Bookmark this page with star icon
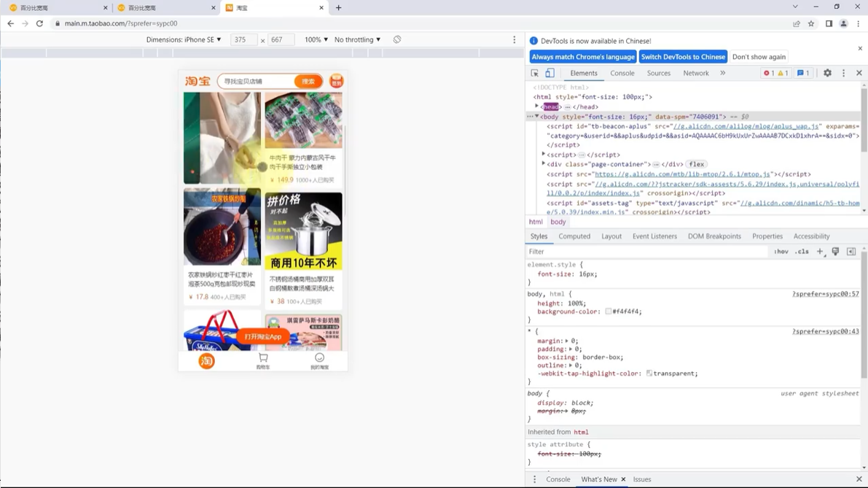This screenshot has height=488, width=868. pos(811,24)
